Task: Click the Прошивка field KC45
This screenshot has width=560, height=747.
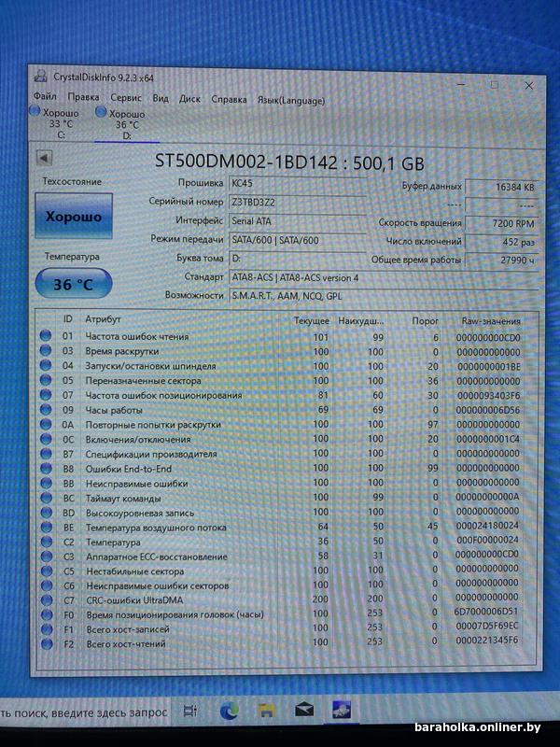Action: [297, 183]
